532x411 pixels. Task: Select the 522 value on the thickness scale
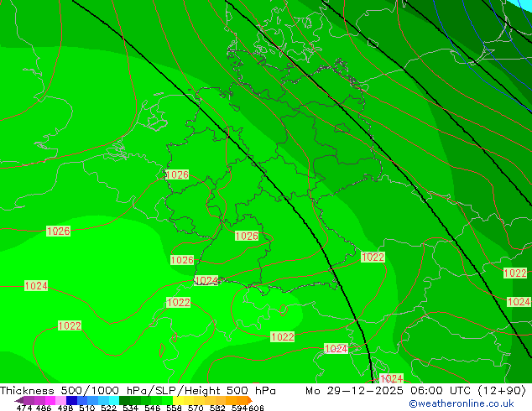point(108,408)
